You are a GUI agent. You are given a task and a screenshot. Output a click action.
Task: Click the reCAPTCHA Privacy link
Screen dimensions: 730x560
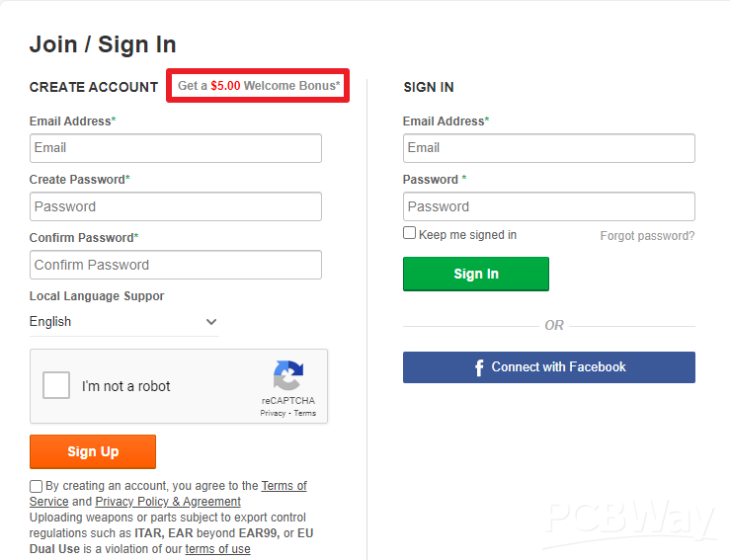(273, 413)
